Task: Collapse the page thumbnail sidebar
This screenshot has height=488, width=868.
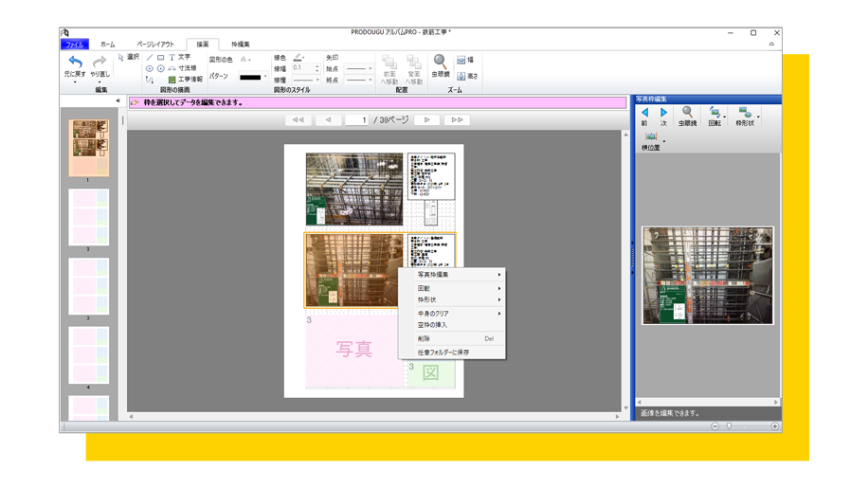Action: pos(118,101)
